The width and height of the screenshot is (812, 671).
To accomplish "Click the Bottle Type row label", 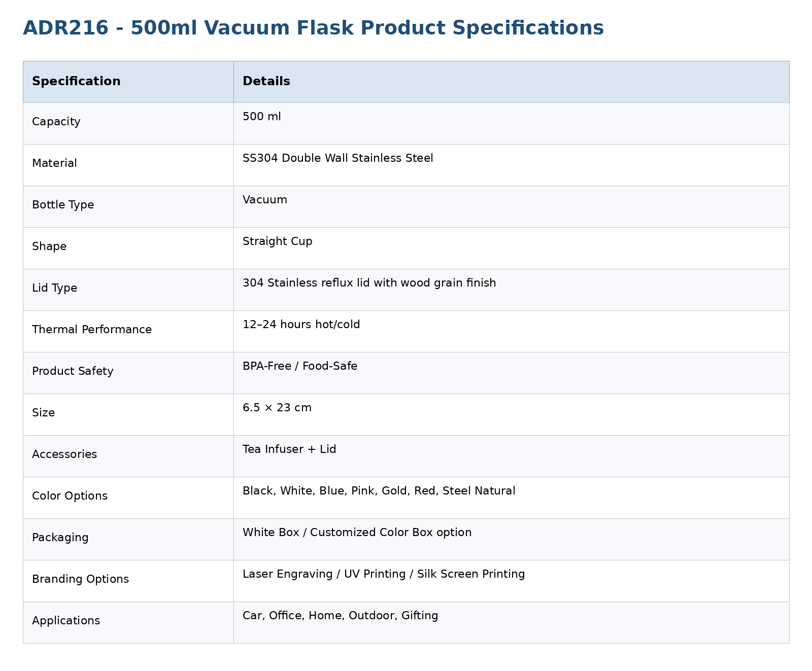I will point(63,205).
